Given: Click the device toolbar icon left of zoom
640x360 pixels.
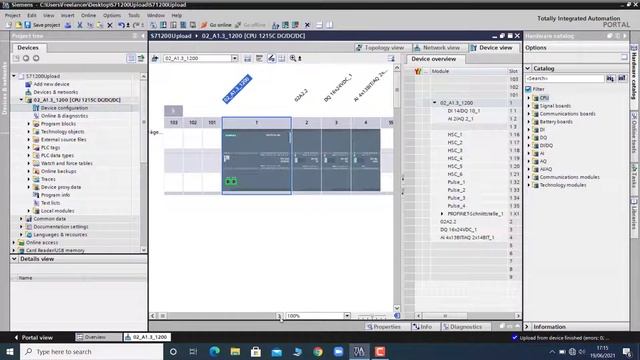Looking at the screenshot, I should click(282, 58).
